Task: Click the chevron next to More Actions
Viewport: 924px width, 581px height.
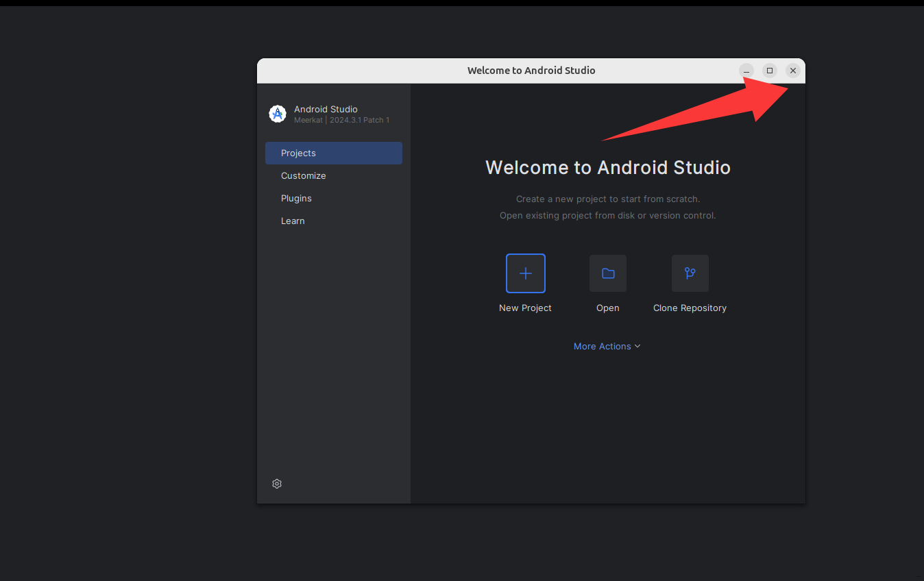Action: (637, 346)
